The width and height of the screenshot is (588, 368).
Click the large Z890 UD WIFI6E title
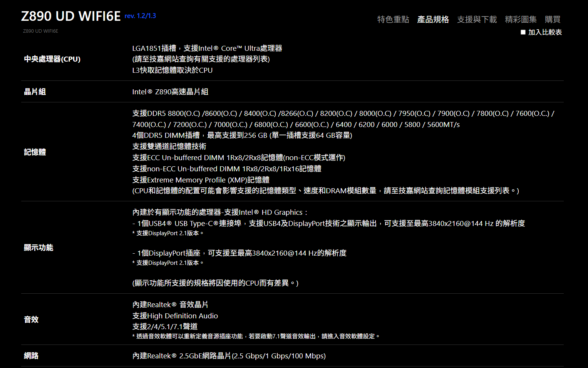pos(71,16)
